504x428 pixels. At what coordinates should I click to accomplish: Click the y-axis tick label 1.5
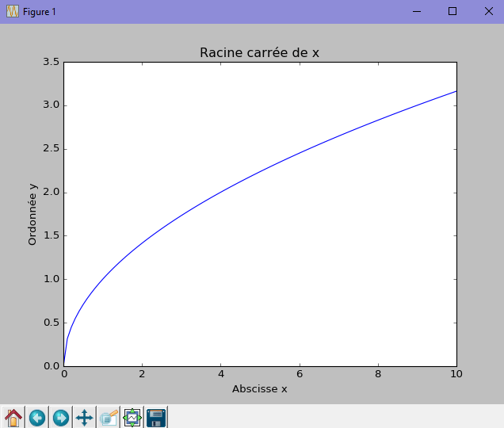click(x=52, y=235)
